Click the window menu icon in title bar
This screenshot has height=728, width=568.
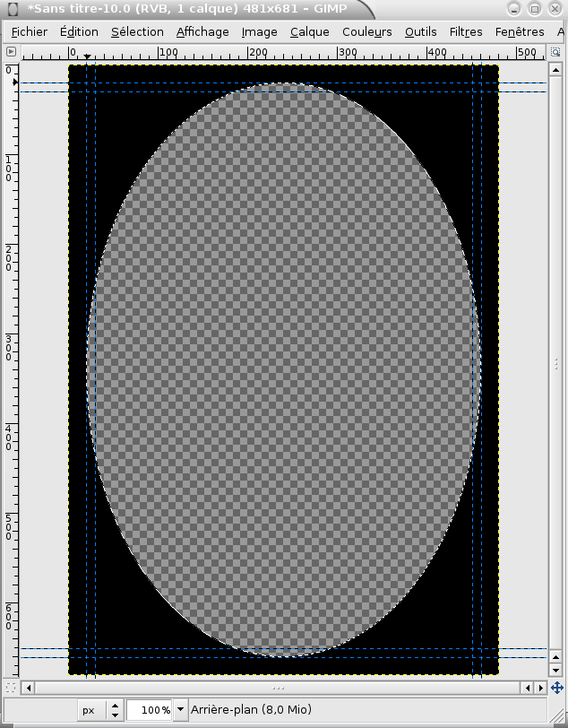[x=13, y=9]
